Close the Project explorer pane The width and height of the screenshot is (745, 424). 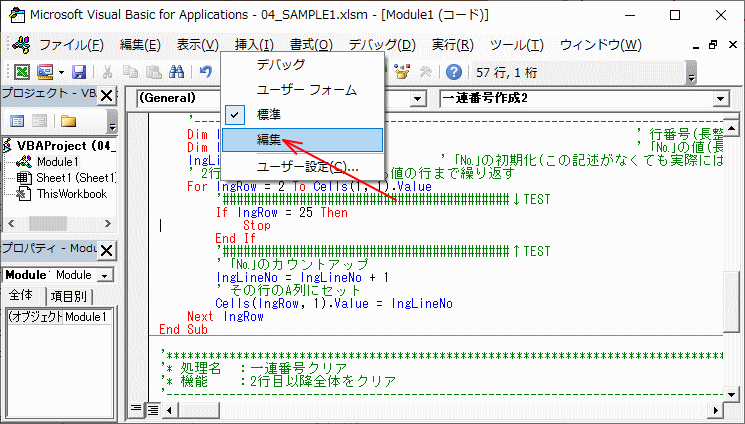(107, 96)
